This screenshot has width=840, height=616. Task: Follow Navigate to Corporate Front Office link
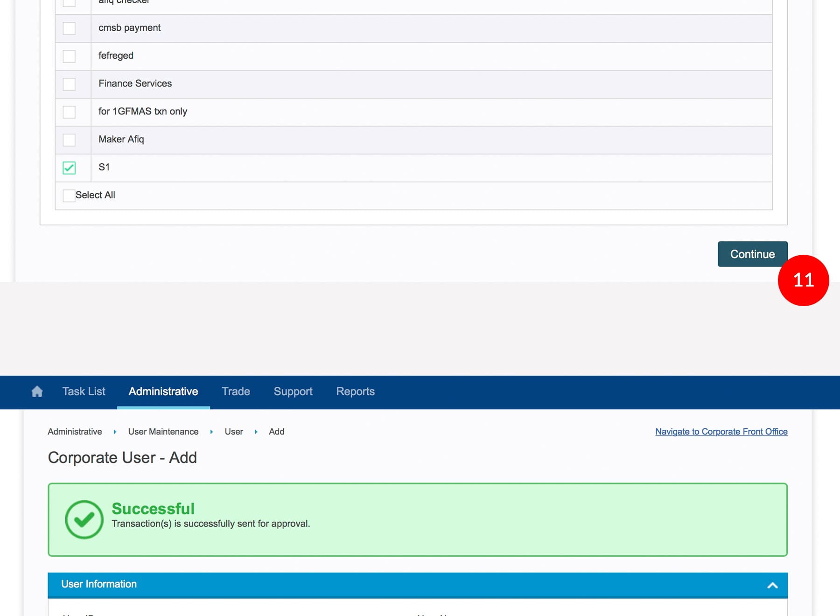[x=721, y=432]
